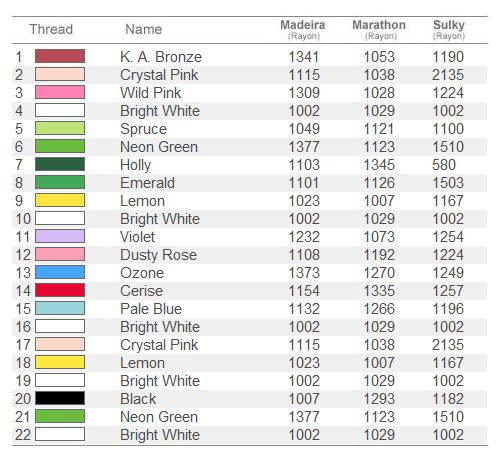500x456 pixels.
Task: Click the Ozone blue swatch
Action: pyautogui.click(x=60, y=272)
